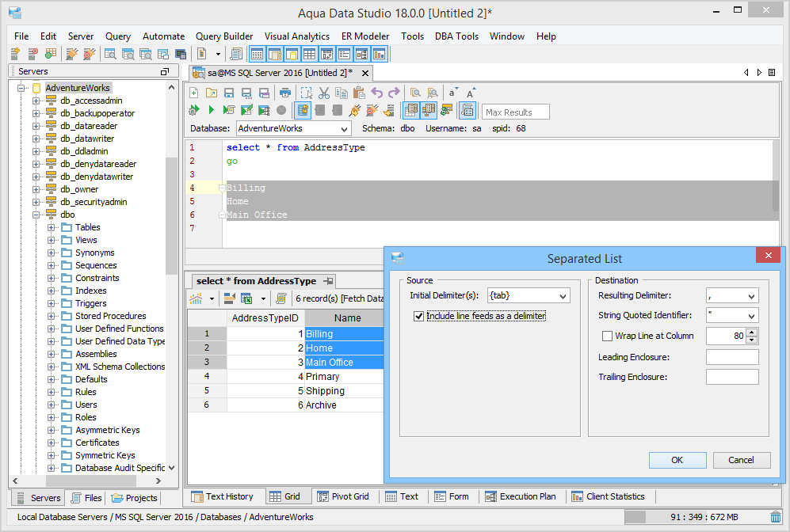Click the Open file folder icon in query toolbar
790x532 pixels.
point(211,93)
